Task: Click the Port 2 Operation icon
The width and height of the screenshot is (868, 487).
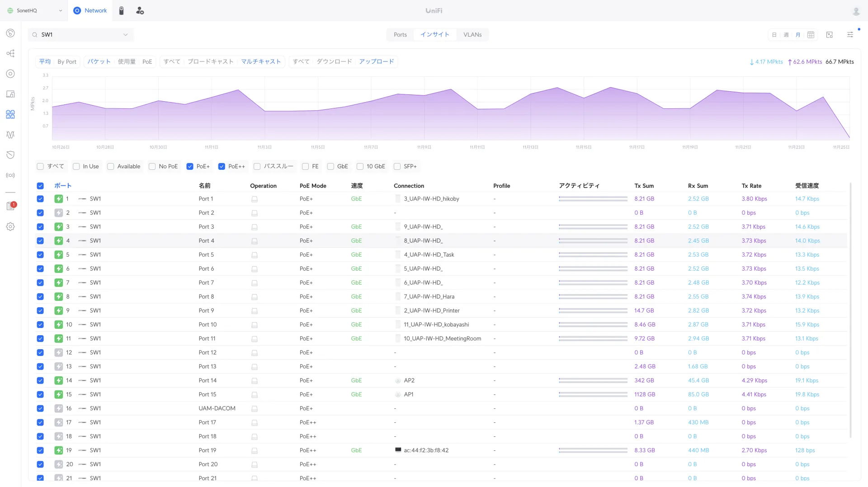Action: [255, 213]
